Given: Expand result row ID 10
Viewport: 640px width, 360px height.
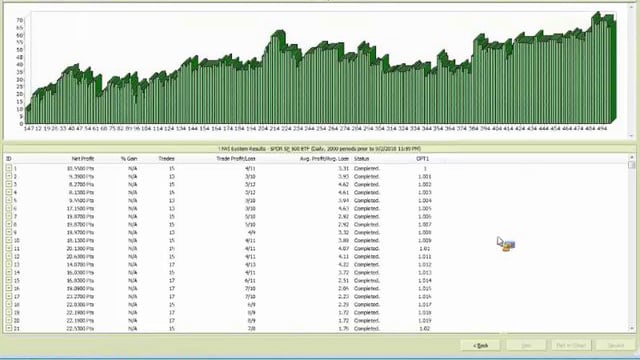Looking at the screenshot, I should (9, 240).
